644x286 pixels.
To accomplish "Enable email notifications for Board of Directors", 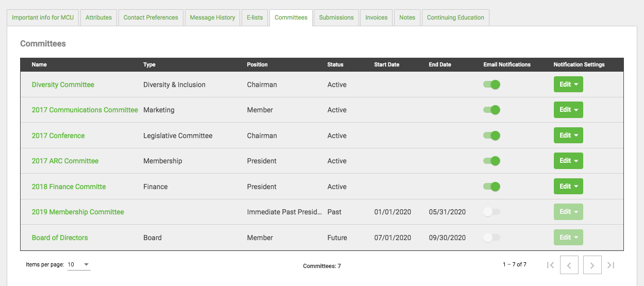I will point(492,238).
